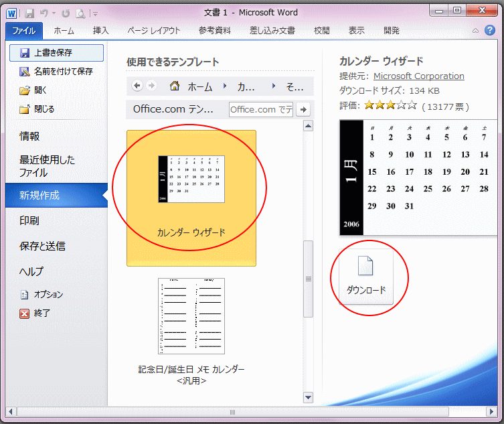504x424 pixels.
Task: Select the カレンダー ウィザード template thumbnail
Action: click(x=191, y=198)
